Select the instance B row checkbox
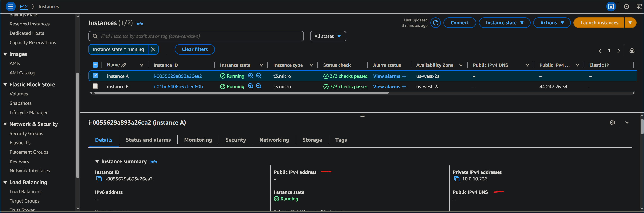This screenshot has height=213, width=644. [95, 86]
